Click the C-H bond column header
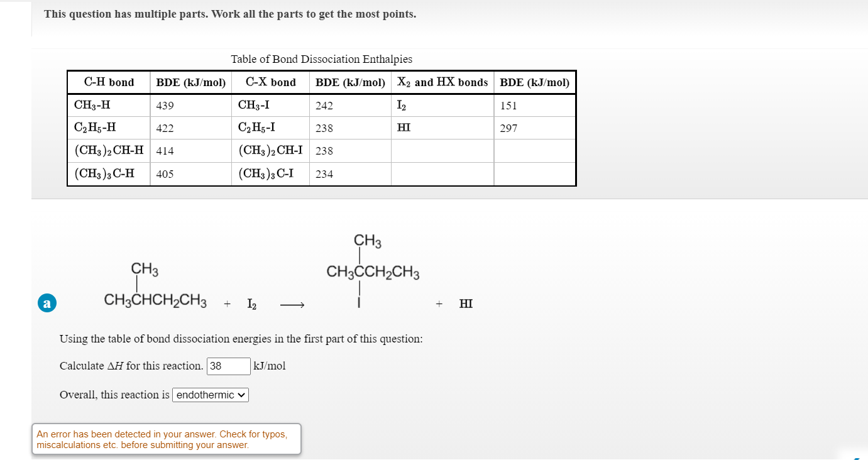The height and width of the screenshot is (460, 868). click(109, 82)
